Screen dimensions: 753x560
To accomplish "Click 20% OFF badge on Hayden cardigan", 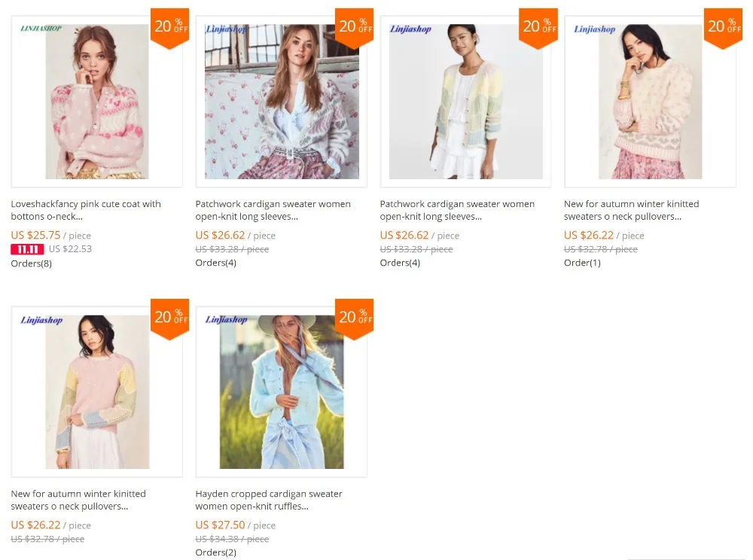I will 355,318.
